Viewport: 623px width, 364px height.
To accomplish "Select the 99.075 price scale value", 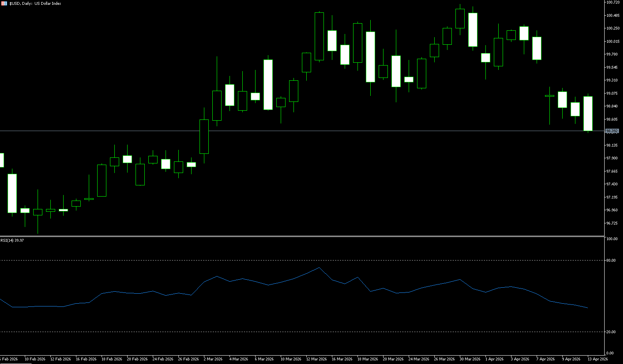I will tap(612, 93).
